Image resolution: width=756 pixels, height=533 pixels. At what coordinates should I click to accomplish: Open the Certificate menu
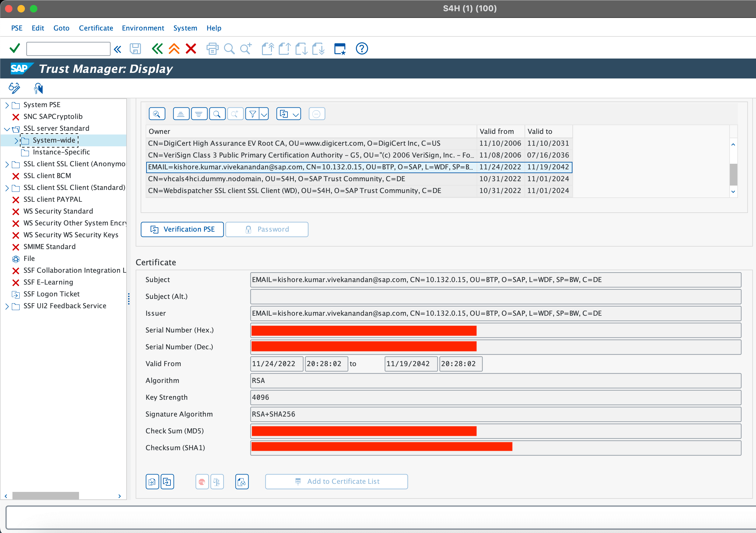pyautogui.click(x=96, y=28)
